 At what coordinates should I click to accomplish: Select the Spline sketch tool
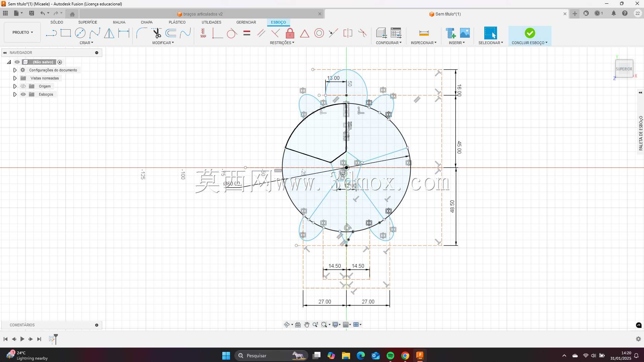click(95, 33)
